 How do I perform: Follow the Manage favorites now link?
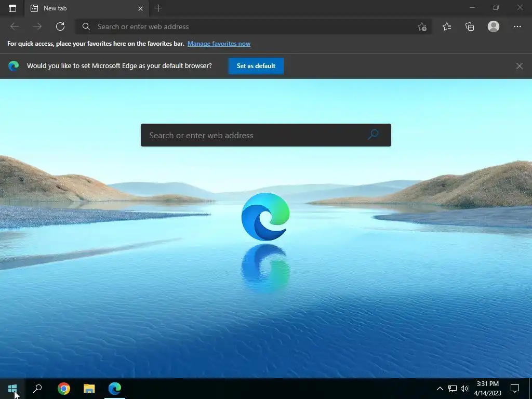[x=219, y=44]
